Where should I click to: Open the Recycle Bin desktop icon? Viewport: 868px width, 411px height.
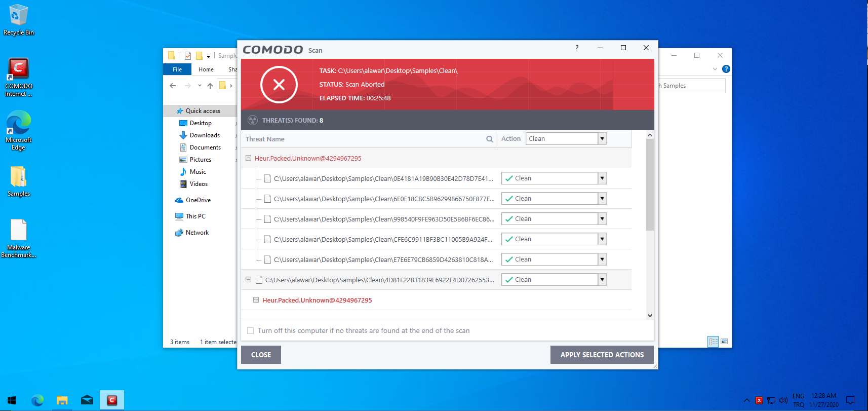click(19, 20)
